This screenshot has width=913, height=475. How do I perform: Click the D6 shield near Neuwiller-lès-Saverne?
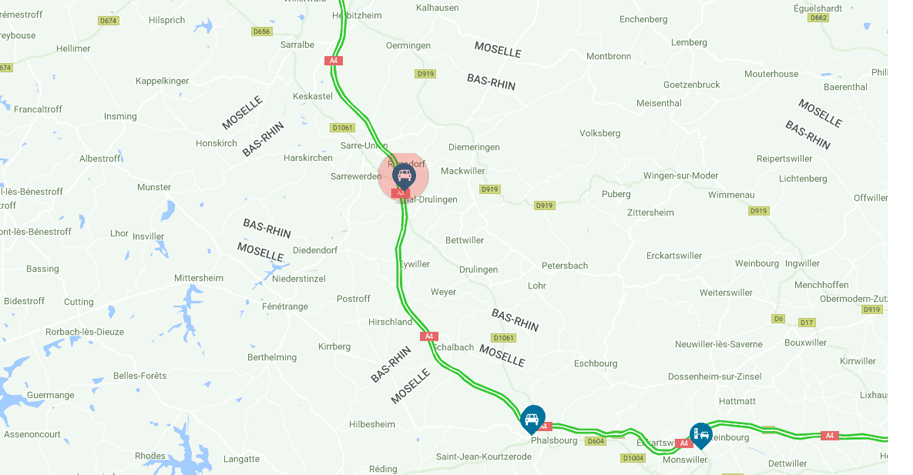[x=778, y=319]
